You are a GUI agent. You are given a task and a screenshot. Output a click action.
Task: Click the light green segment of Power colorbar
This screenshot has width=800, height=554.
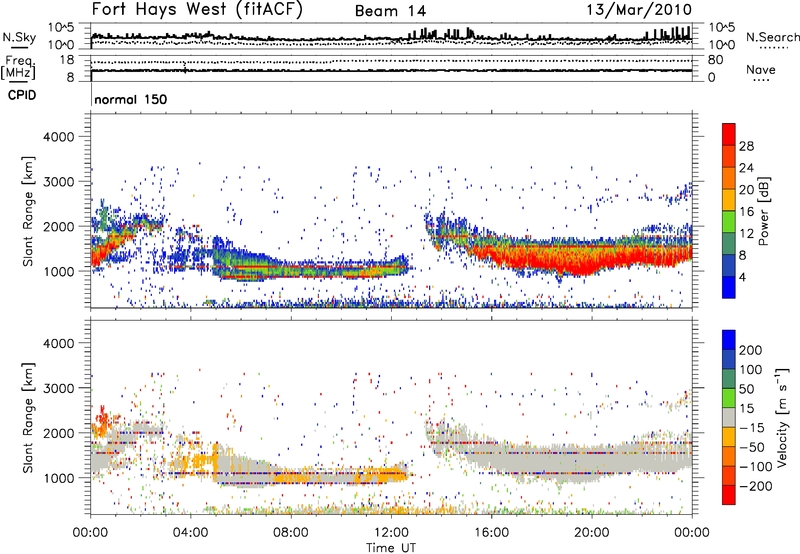point(729,221)
